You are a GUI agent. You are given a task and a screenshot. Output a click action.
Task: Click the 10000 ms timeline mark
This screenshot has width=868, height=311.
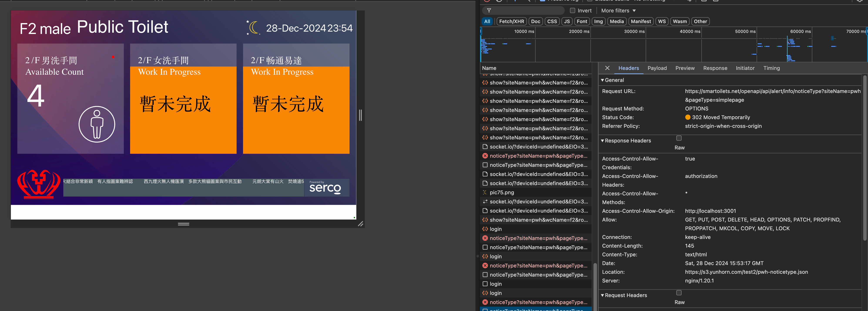click(x=524, y=31)
